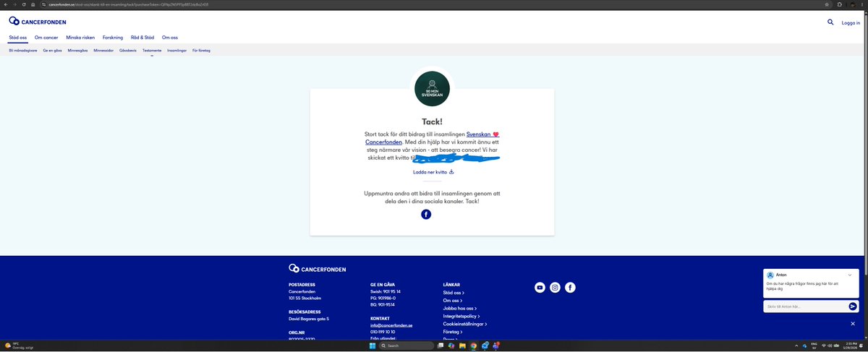The image size is (868, 352).
Task: Open the weather widget on the taskbar
Action: tap(18, 345)
